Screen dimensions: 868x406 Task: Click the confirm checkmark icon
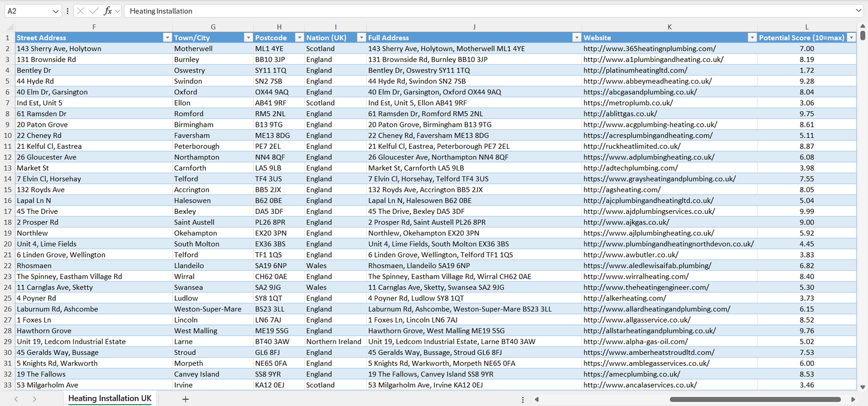point(94,10)
